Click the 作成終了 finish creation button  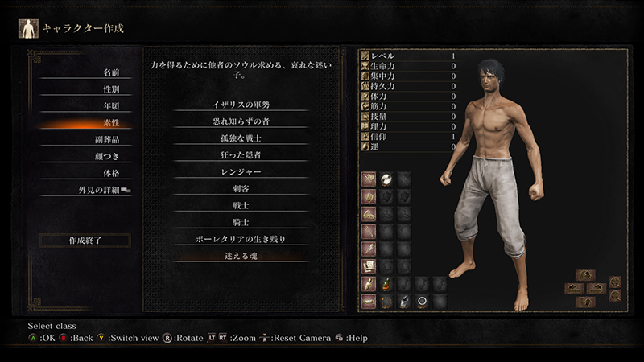coord(85,241)
